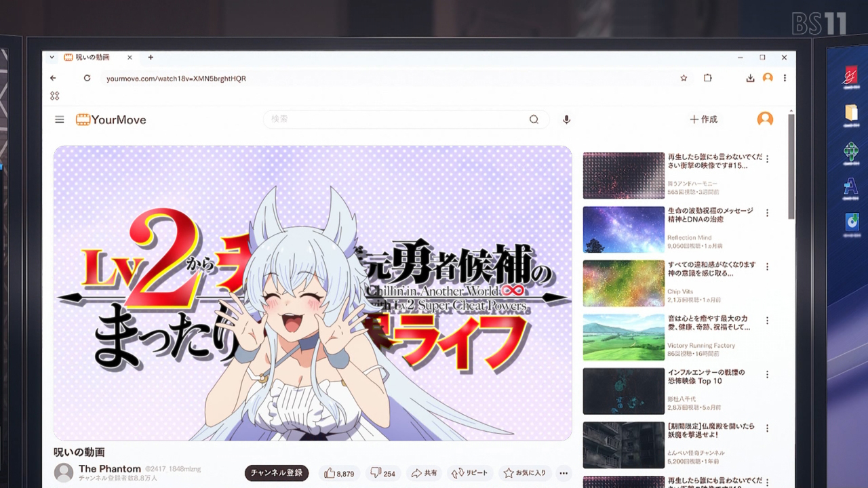Open the dark dotted thumbnail of the first suggested video
This screenshot has width=868, height=488.
pyautogui.click(x=623, y=175)
